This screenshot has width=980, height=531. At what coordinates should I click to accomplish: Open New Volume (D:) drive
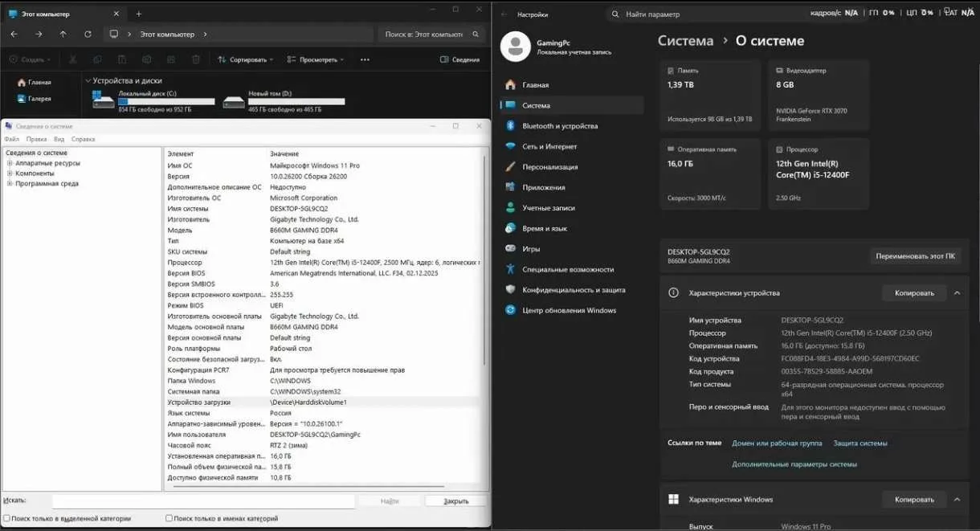tap(284, 100)
